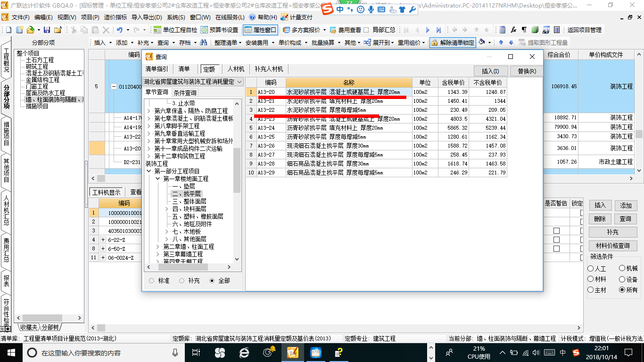Open the 造价指标 menu
This screenshot has height=362, width=644.
click(x=115, y=17)
